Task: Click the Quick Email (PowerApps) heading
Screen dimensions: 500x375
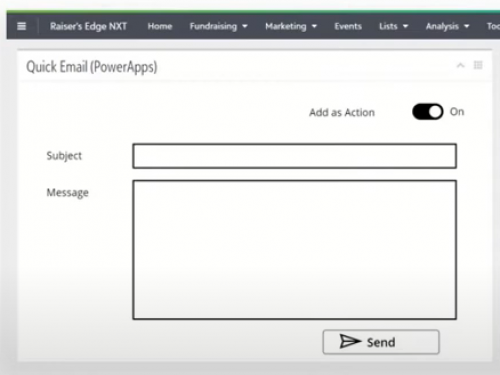Action: tap(92, 67)
